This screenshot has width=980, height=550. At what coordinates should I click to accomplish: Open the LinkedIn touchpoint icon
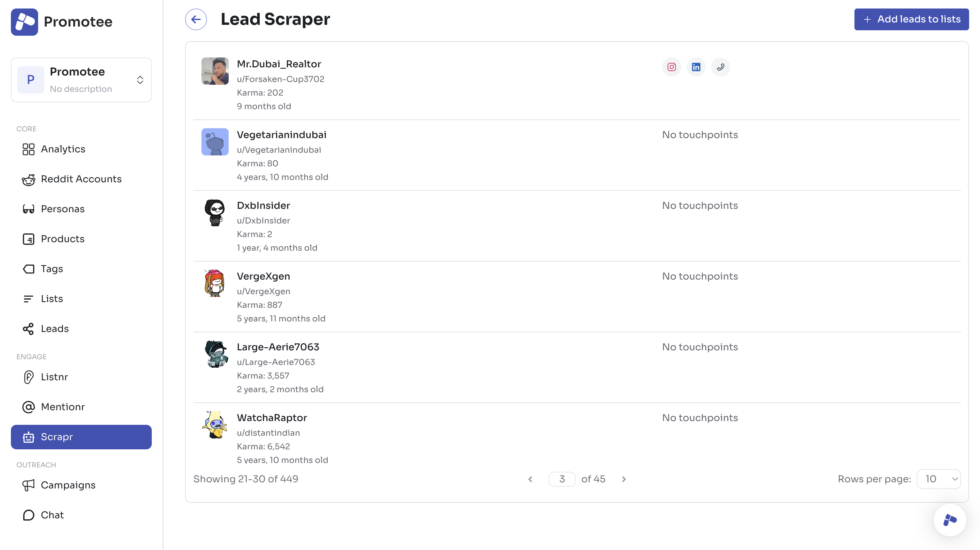696,67
